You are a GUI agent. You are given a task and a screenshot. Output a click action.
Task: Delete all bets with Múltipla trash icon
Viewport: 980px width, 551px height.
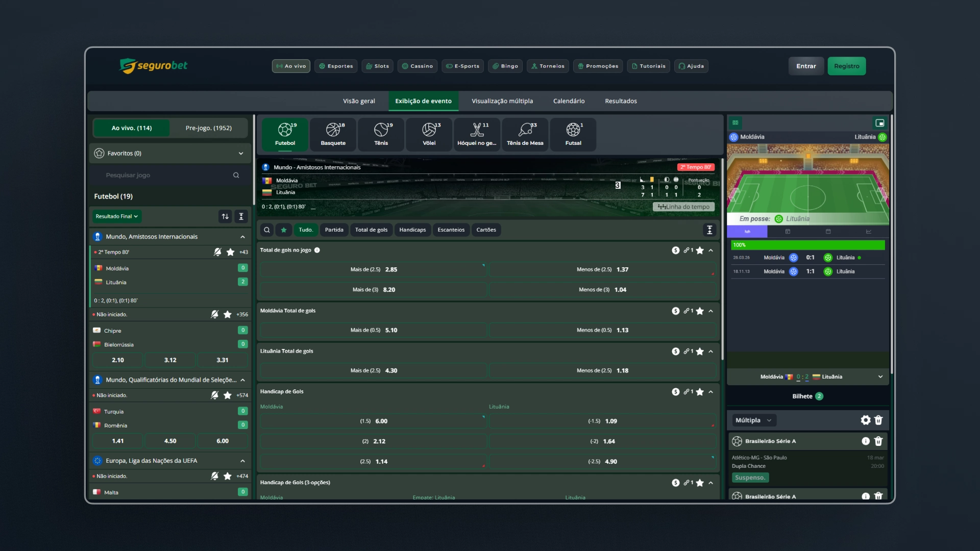click(878, 420)
